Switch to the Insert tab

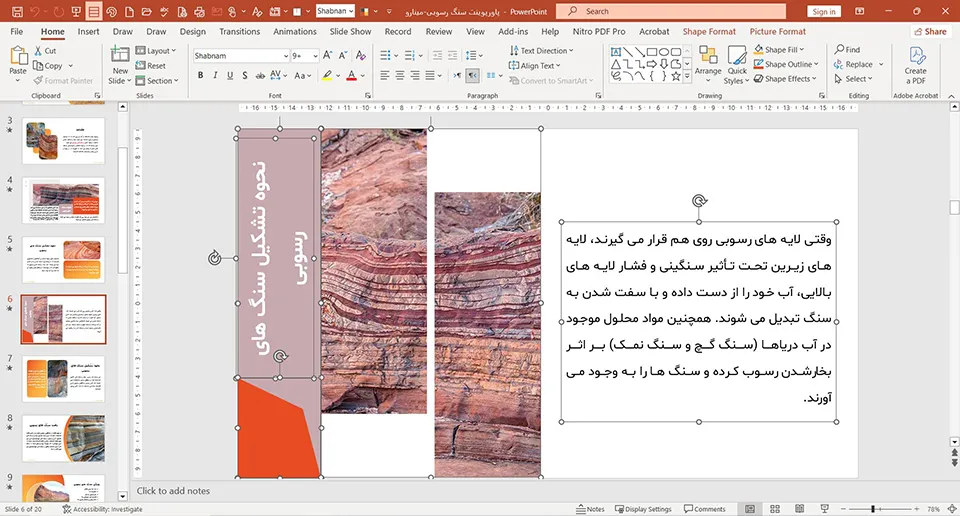click(x=88, y=31)
